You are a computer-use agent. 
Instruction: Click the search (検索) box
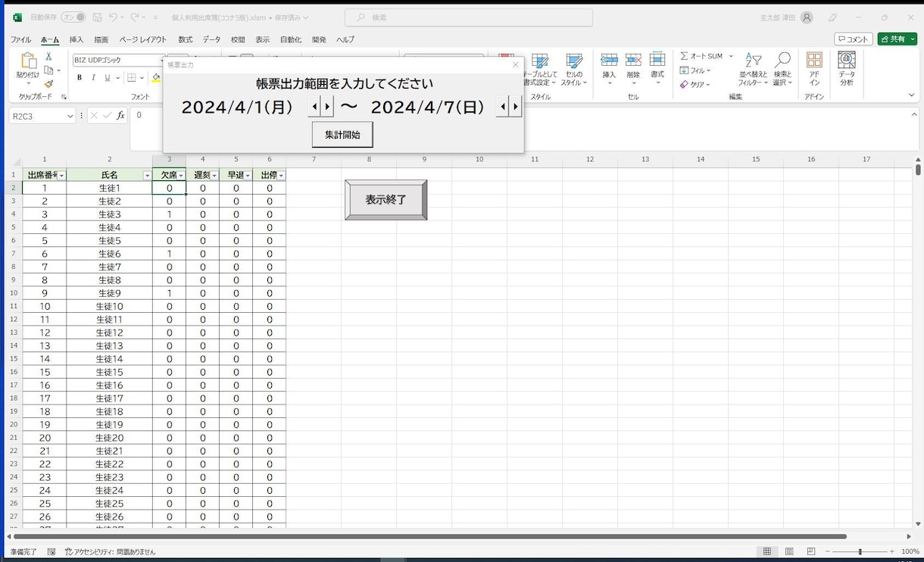click(x=469, y=17)
